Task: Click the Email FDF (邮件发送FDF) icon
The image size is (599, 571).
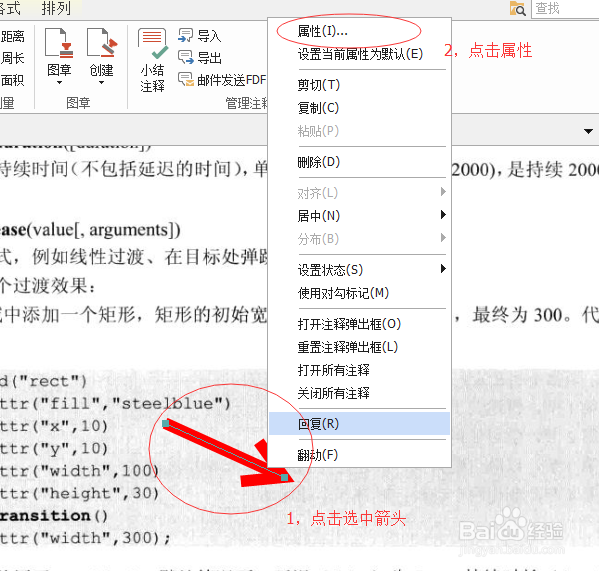Action: click(186, 79)
